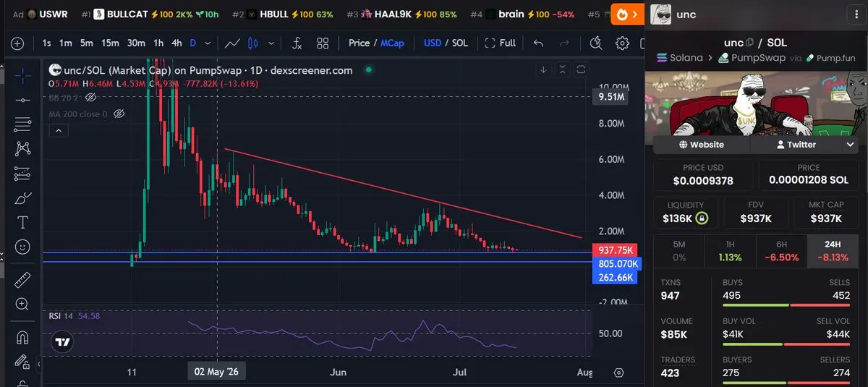The height and width of the screenshot is (387, 868).
Task: Open the timeframe dropdown arrow
Action: tap(207, 43)
